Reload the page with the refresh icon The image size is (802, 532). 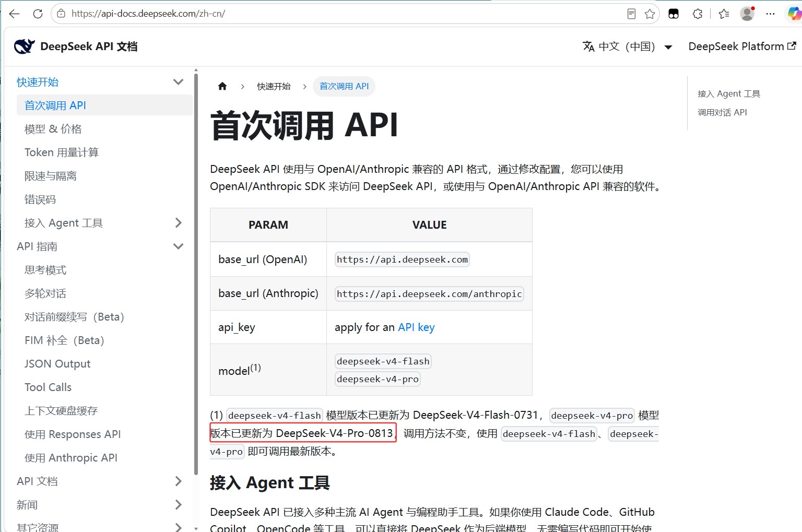pos(38,14)
